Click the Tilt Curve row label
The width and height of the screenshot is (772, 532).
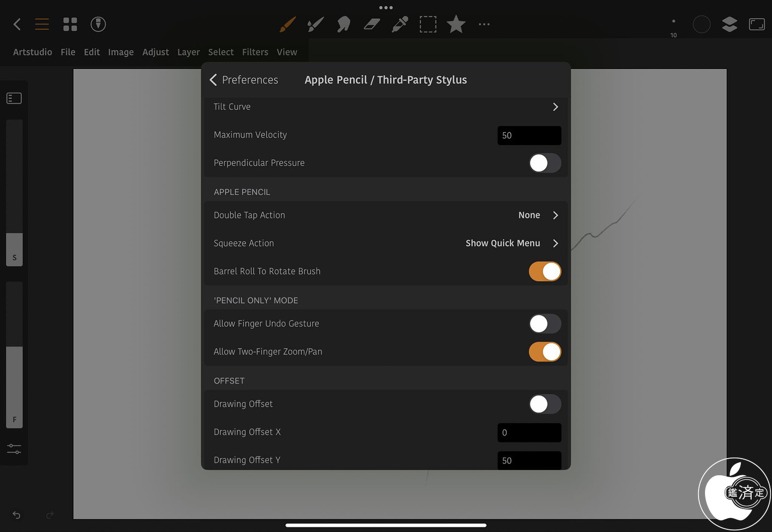pyautogui.click(x=232, y=107)
